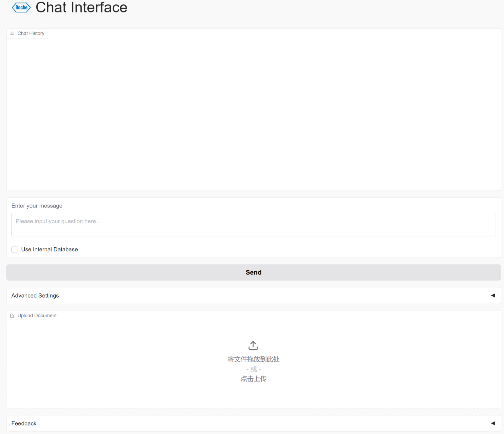Click the 或 separator in upload area
Screen dimensions: 504x434
click(253, 369)
